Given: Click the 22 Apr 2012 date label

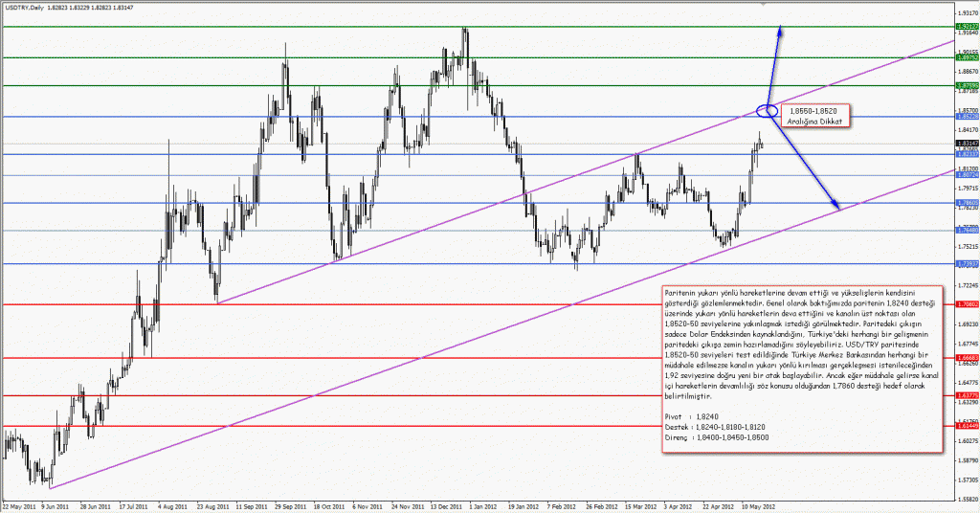Looking at the screenshot, I should [x=718, y=506].
